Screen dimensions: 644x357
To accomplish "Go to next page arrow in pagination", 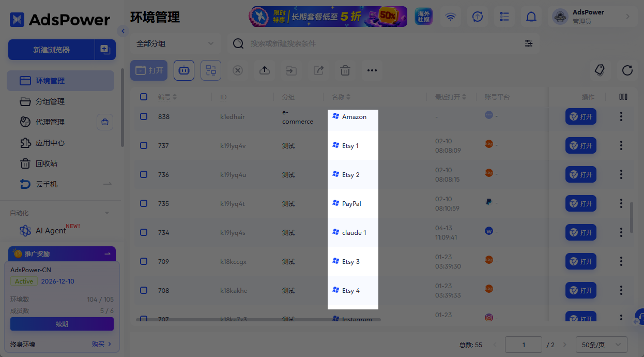I will click(564, 345).
